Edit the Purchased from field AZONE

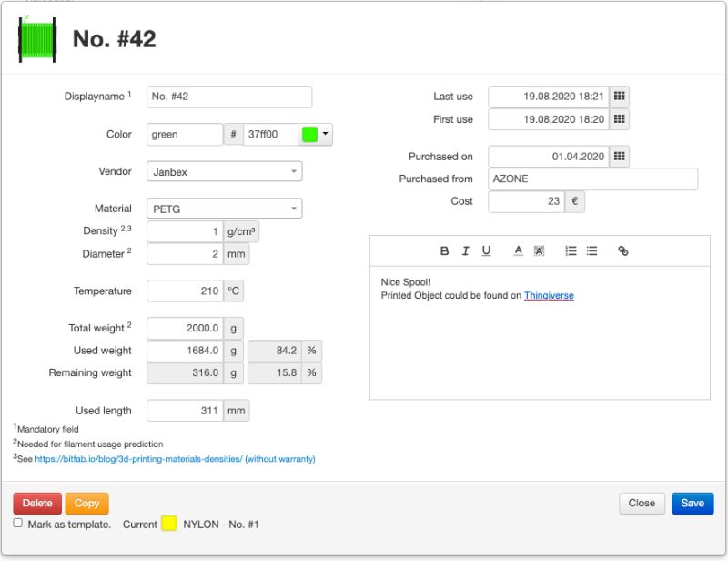(593, 178)
